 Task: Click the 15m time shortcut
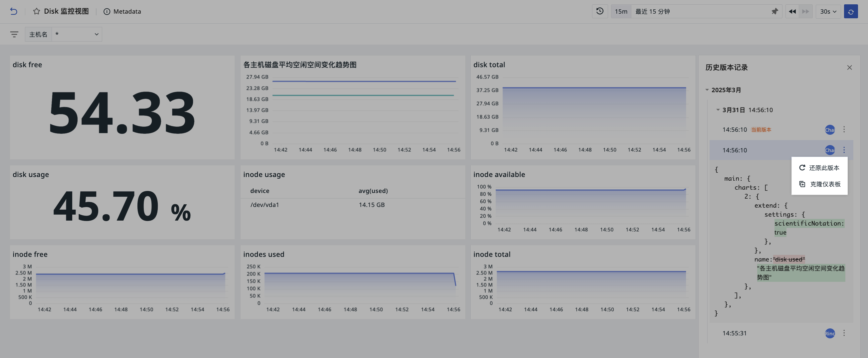click(x=621, y=11)
